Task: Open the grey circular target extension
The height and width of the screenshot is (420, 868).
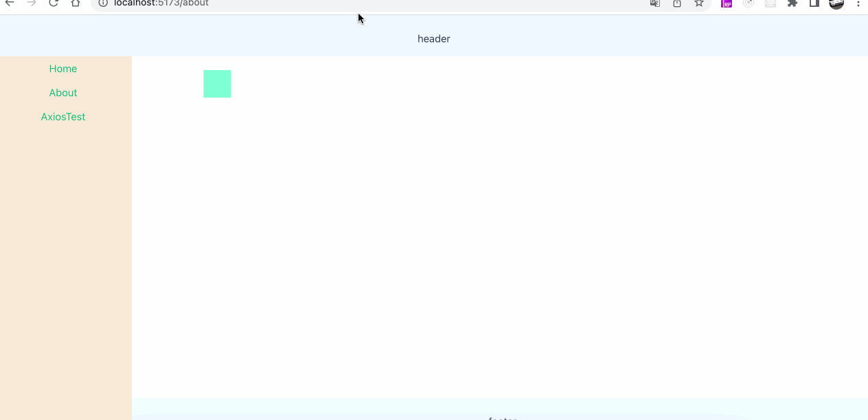Action: click(x=749, y=3)
